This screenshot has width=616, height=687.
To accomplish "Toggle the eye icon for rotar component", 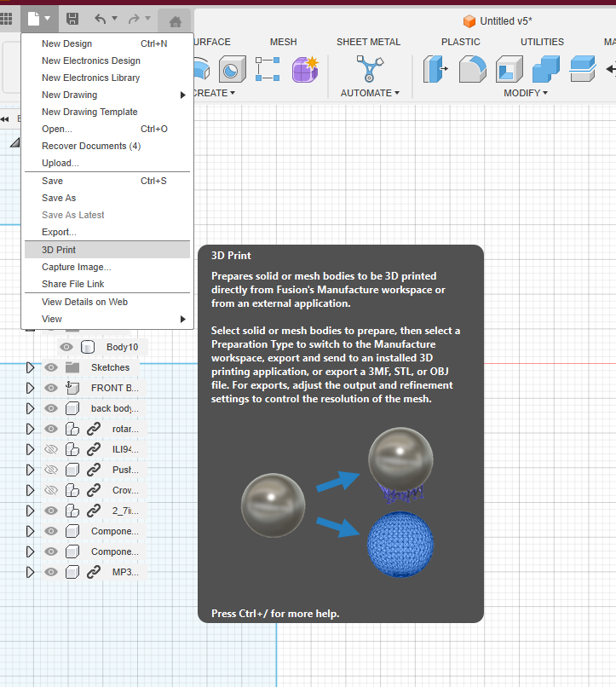I will (x=51, y=429).
